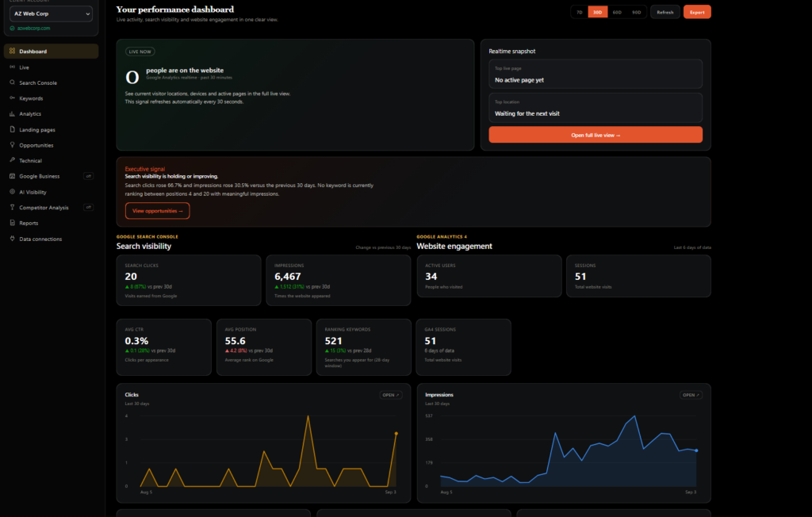Click the Search Clicks 20 card
This screenshot has height=517, width=812.
pos(189,280)
